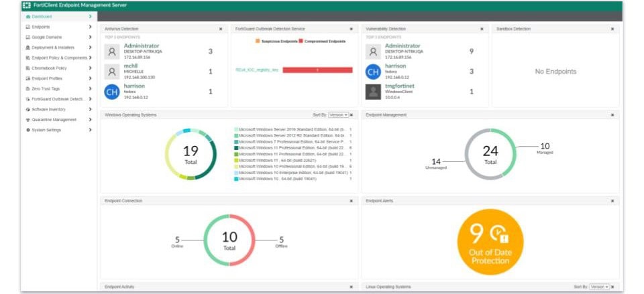The width and height of the screenshot is (644, 294).
Task: Click the Google Domains sidebar icon
Action: [28, 38]
